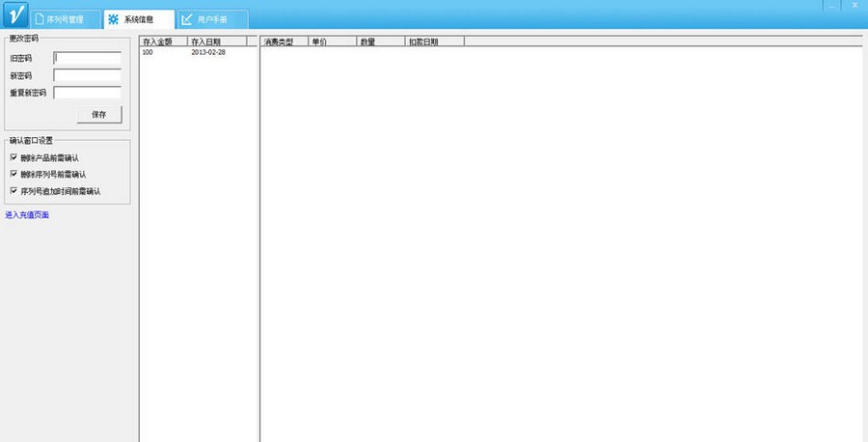The width and height of the screenshot is (868, 442).
Task: Minimize the application window
Action: (x=832, y=6)
